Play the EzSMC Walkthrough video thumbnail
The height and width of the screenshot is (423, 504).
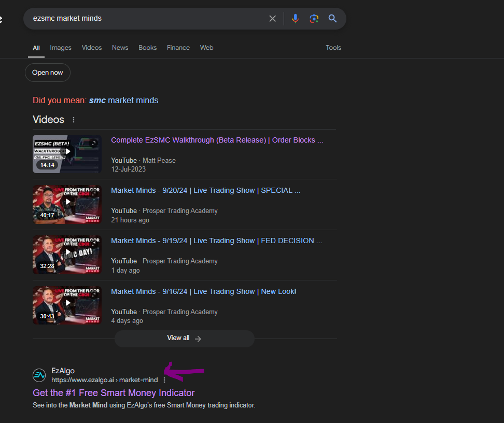[x=67, y=154]
